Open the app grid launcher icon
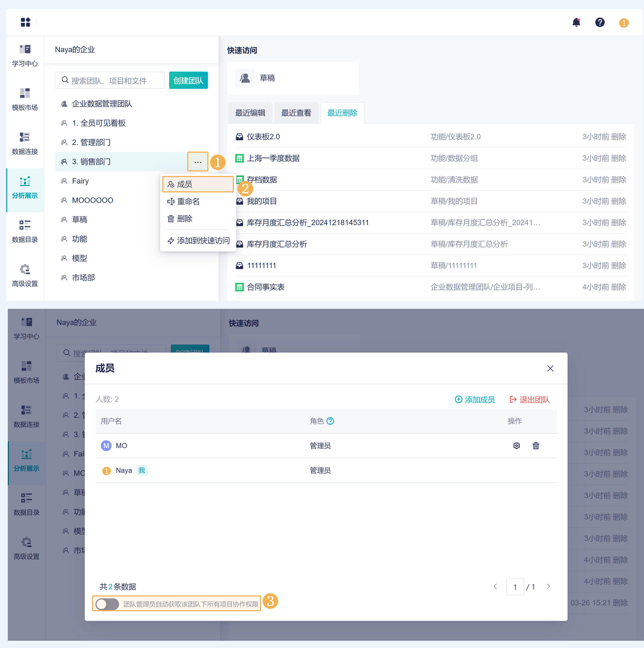 coord(25,23)
